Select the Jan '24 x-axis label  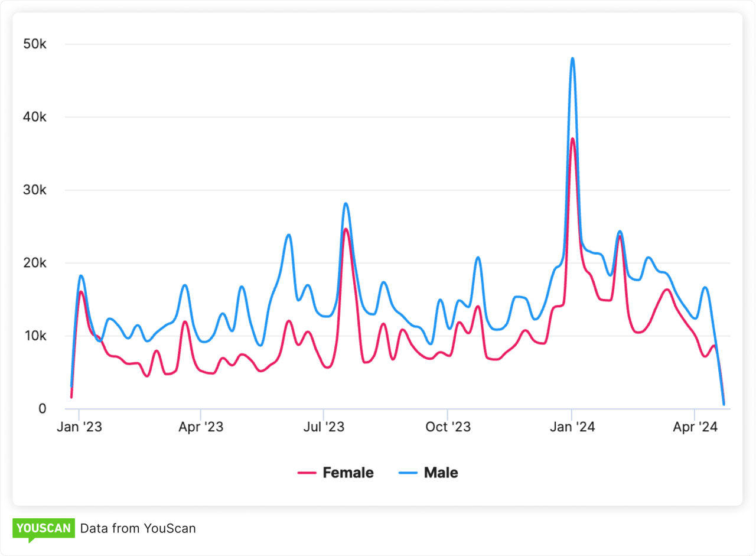(572, 427)
